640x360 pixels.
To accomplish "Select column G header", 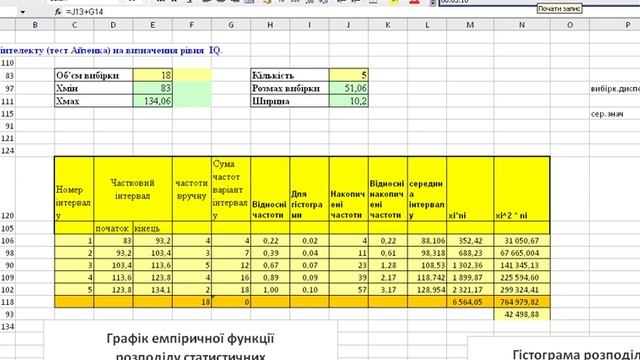I will coord(231,25).
